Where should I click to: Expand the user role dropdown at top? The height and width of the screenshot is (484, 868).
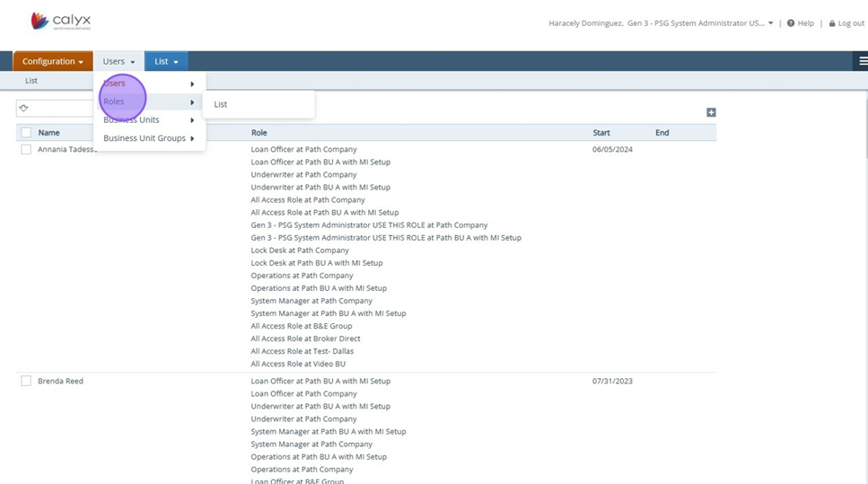click(770, 23)
